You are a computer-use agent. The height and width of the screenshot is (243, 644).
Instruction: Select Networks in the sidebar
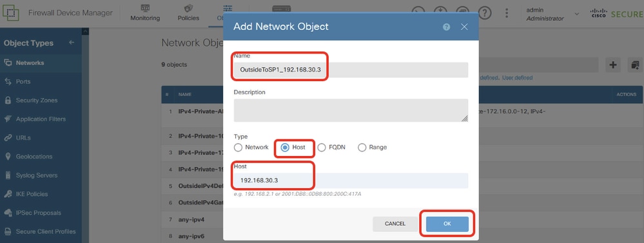click(41, 63)
